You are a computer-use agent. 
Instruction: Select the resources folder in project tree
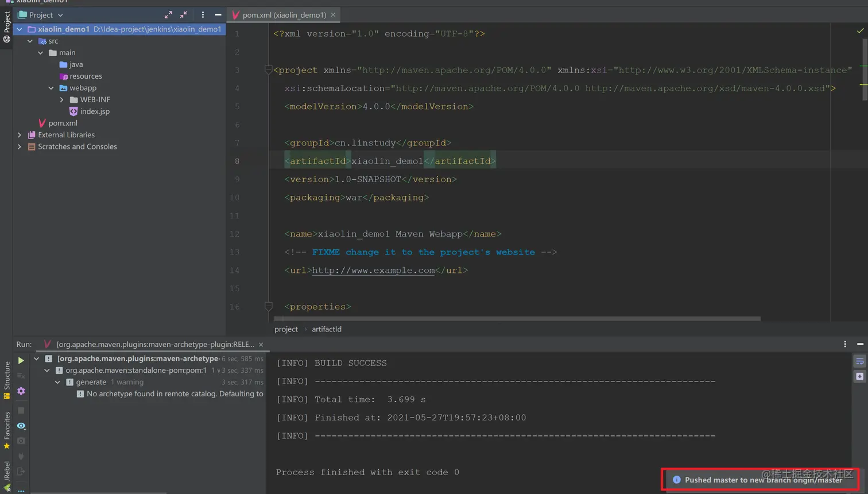[x=80, y=76]
